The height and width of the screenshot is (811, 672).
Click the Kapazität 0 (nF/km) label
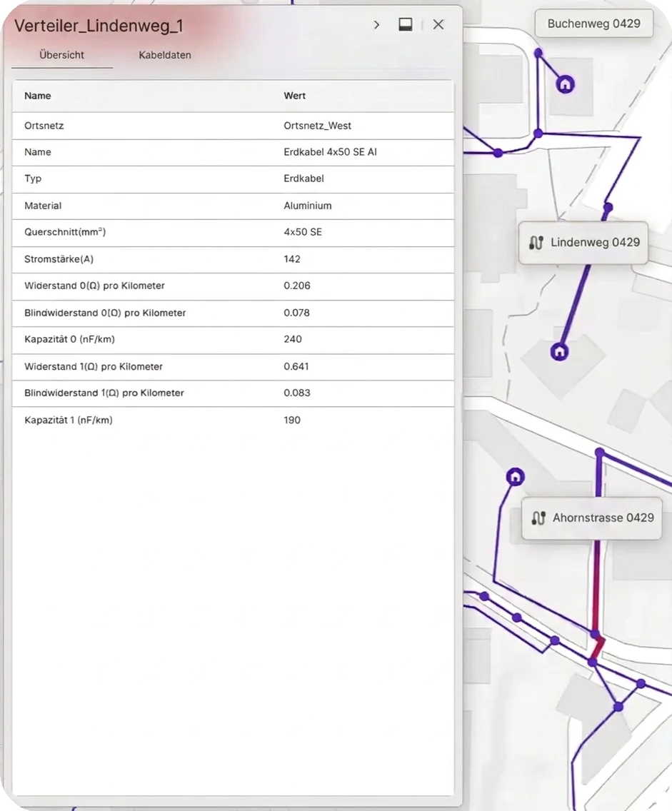[x=69, y=339]
